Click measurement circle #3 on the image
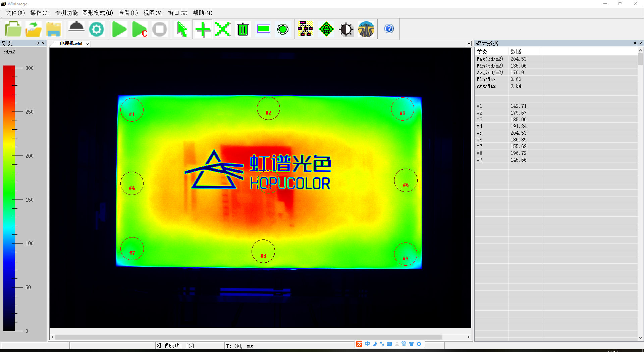This screenshot has height=352, width=644. click(x=402, y=109)
